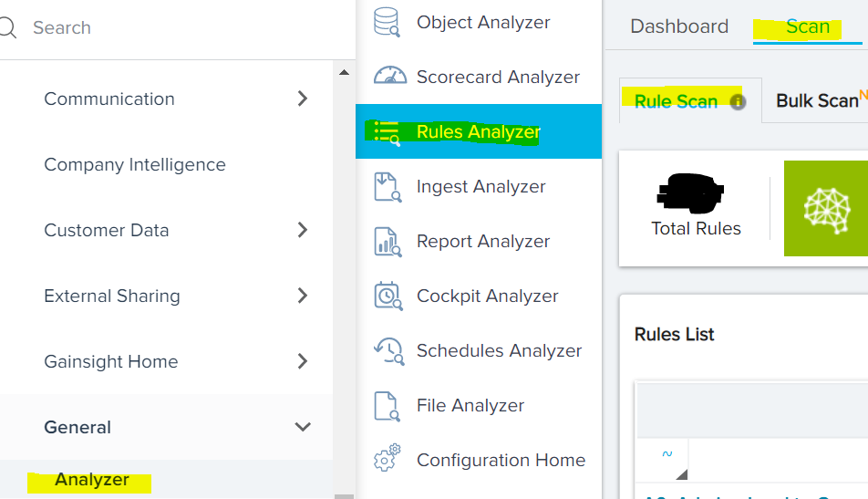This screenshot has width=868, height=499.
Task: Open the Object Analyzer icon
Action: [x=387, y=22]
